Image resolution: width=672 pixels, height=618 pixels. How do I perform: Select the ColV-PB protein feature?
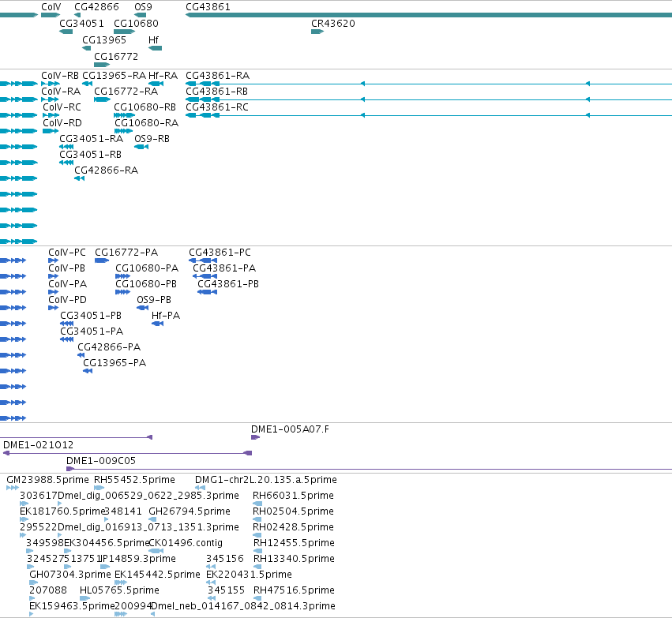point(53,276)
